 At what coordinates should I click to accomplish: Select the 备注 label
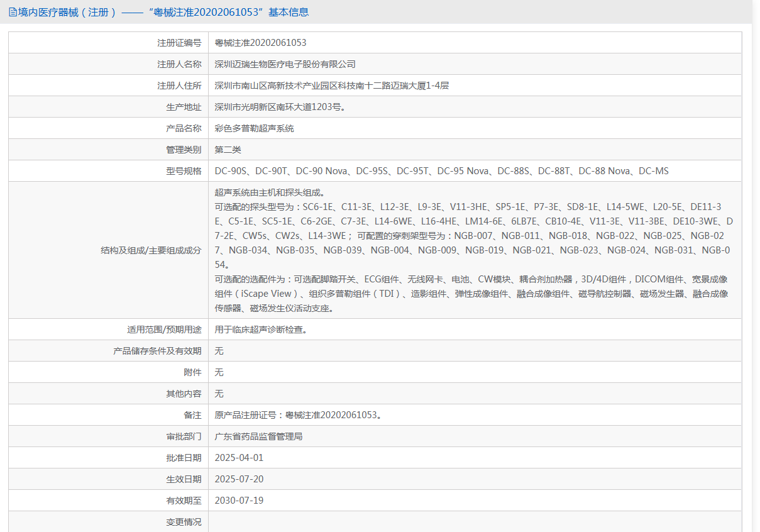click(192, 415)
